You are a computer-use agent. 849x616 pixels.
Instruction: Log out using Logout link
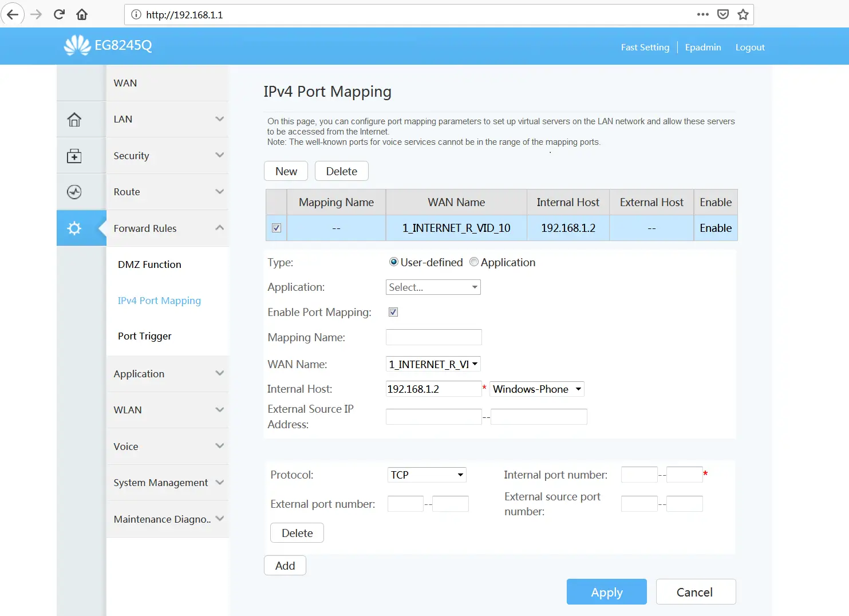[x=750, y=48]
